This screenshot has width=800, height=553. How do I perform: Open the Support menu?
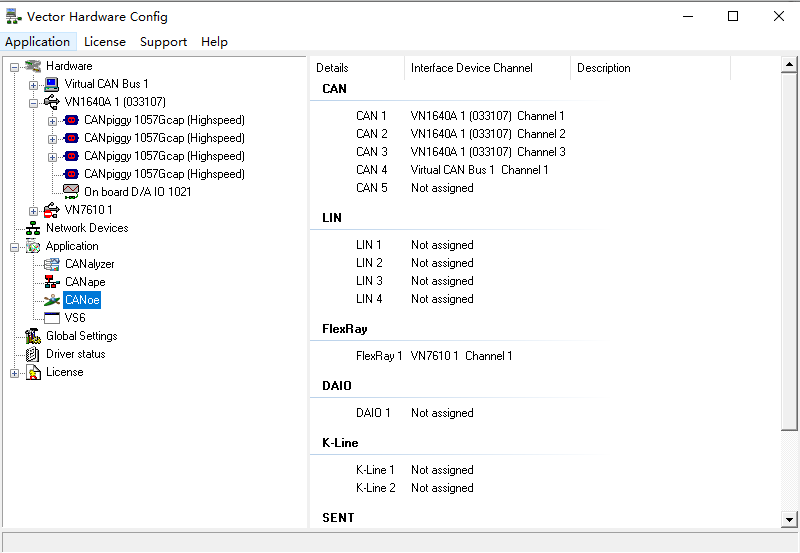coord(163,42)
